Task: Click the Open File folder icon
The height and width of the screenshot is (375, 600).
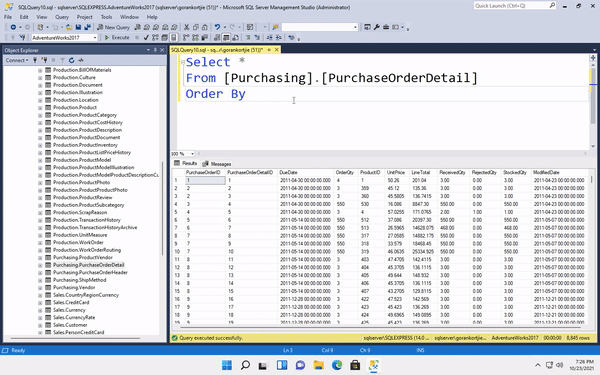Action: 69,27
